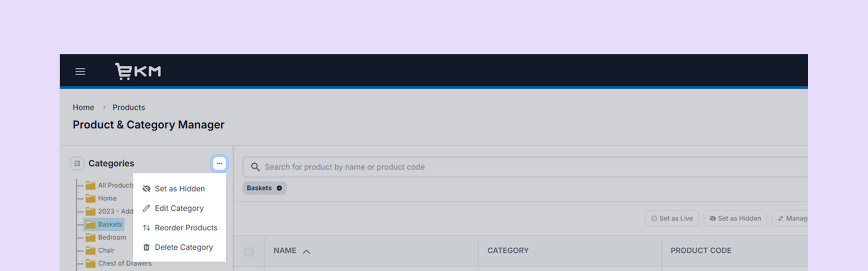Open the Bedroom category folder

coord(112,237)
